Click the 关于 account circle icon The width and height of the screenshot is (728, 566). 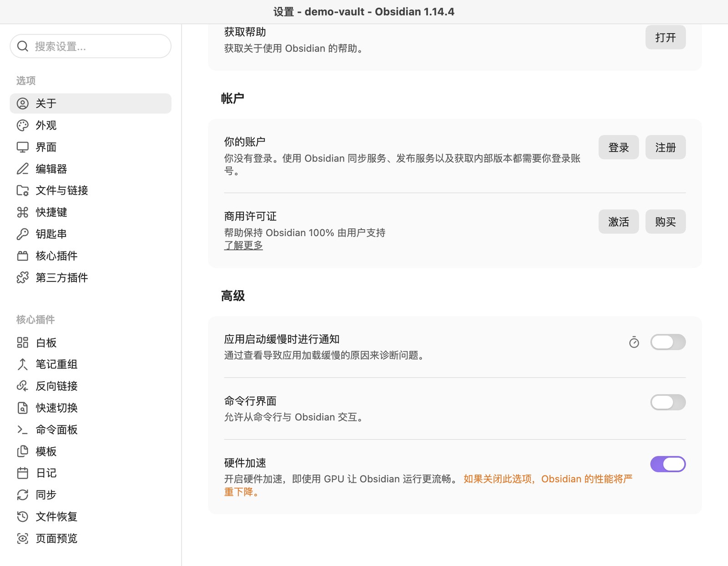point(23,103)
